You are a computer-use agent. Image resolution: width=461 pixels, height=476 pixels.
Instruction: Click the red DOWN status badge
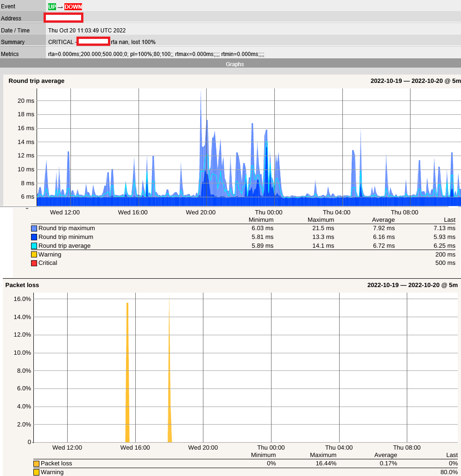(x=73, y=6)
